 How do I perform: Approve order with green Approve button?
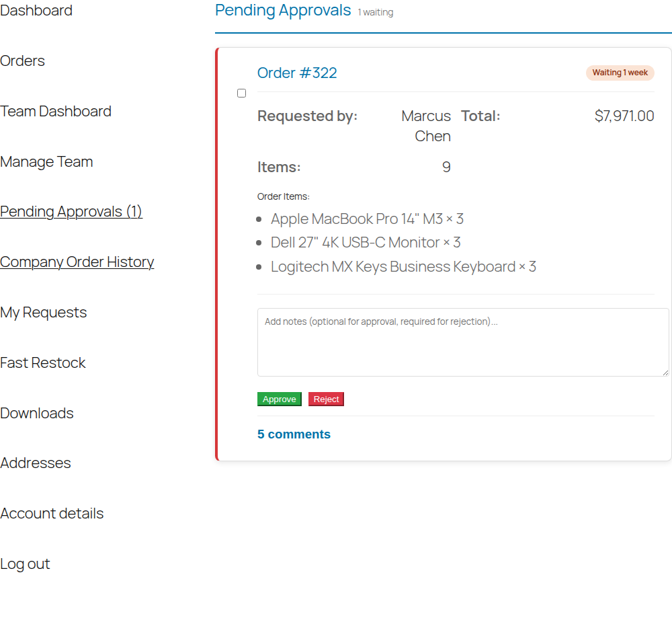coord(280,399)
